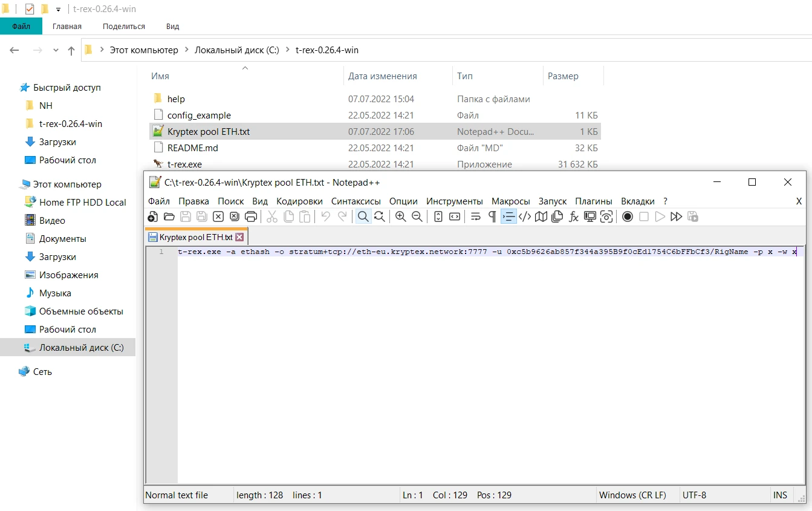Screen dimensions: 812x511
Task: Start macro recording with the record icon
Action: 628,216
